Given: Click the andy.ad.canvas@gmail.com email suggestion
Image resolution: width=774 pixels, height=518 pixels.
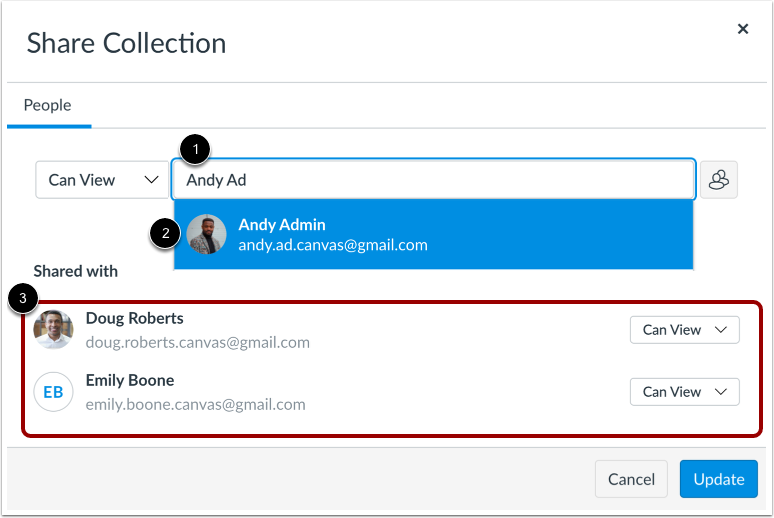Looking at the screenshot, I should tap(333, 245).
